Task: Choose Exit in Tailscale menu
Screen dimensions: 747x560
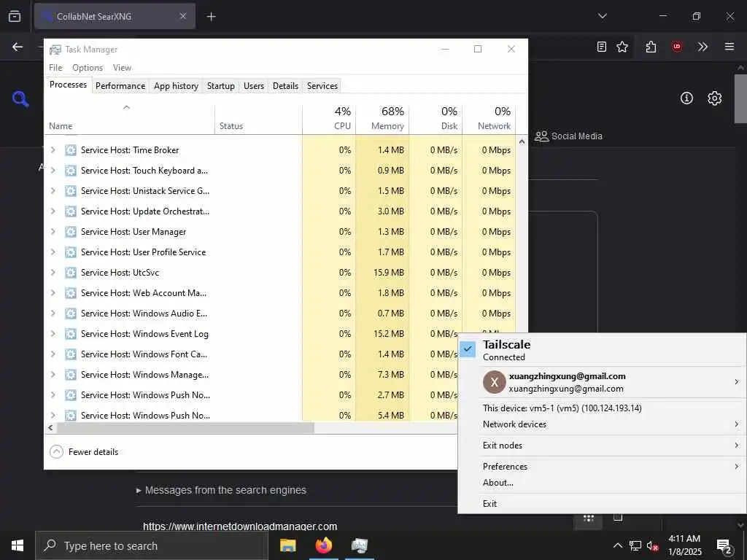Action: coord(602,503)
